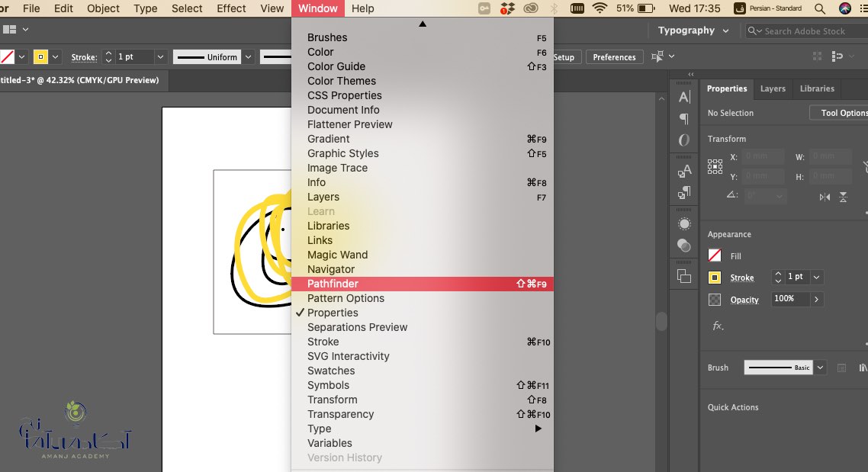Click the Preferences button
The image size is (868, 472).
click(615, 57)
